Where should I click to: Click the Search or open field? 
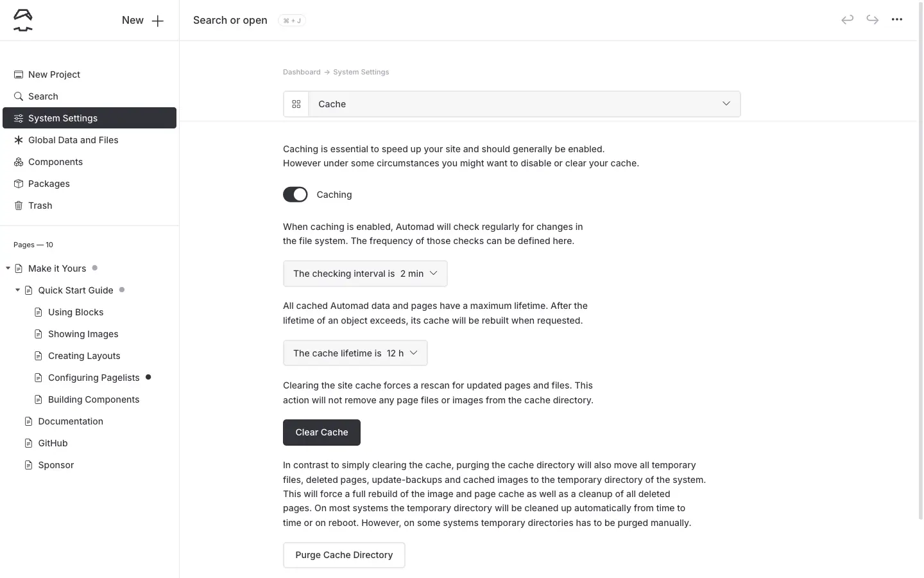click(x=230, y=21)
